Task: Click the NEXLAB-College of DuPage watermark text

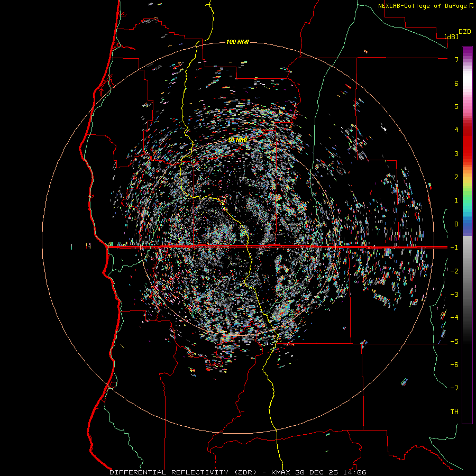Action: coord(425,6)
